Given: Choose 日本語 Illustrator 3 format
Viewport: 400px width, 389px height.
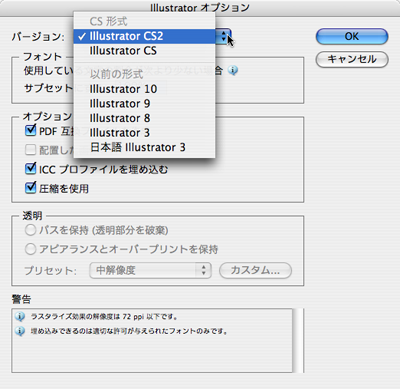Looking at the screenshot, I should (144, 147).
